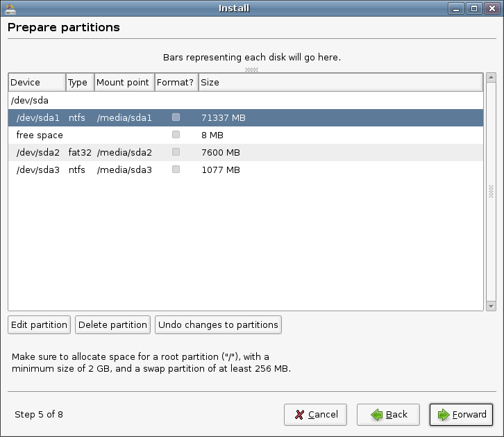
Task: Go Back to the previous step
Action: click(388, 415)
